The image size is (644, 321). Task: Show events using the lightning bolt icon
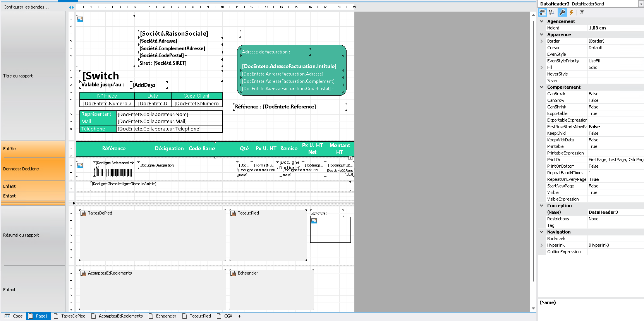(x=572, y=12)
